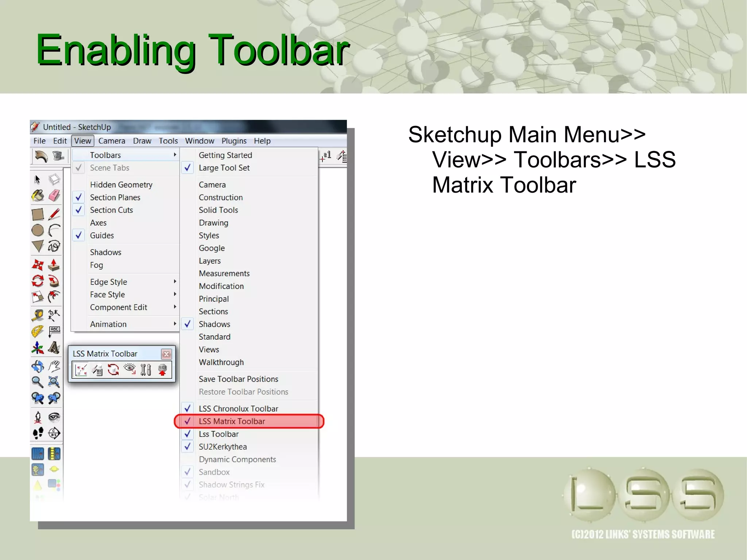Click the first icon in LSS Matrix Toolbar
Viewport: 747px width, 560px height.
pos(81,370)
